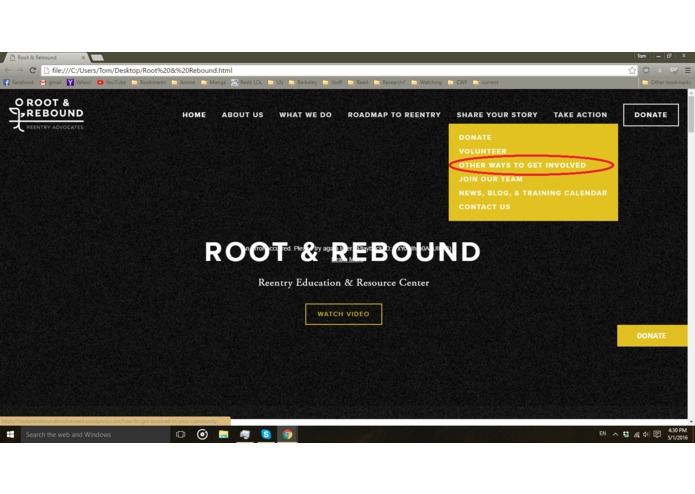Click HOME in the site navigation

194,115
